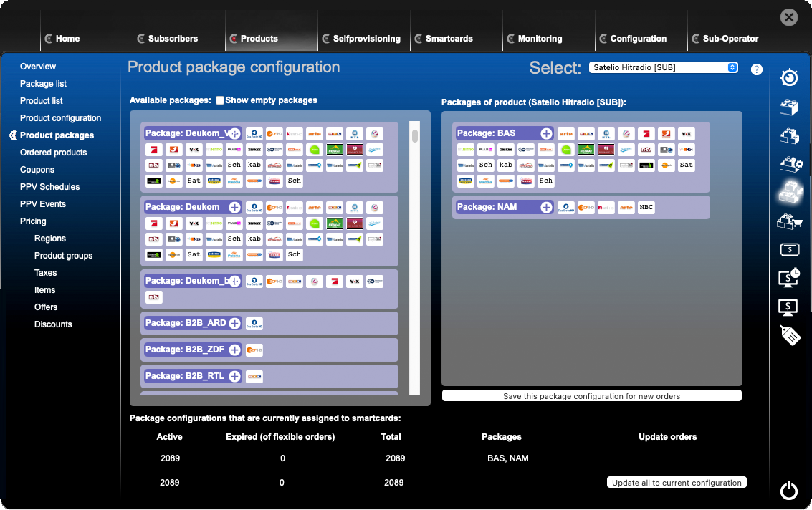Click the monitor with clock PPV schedules icon

(789, 277)
